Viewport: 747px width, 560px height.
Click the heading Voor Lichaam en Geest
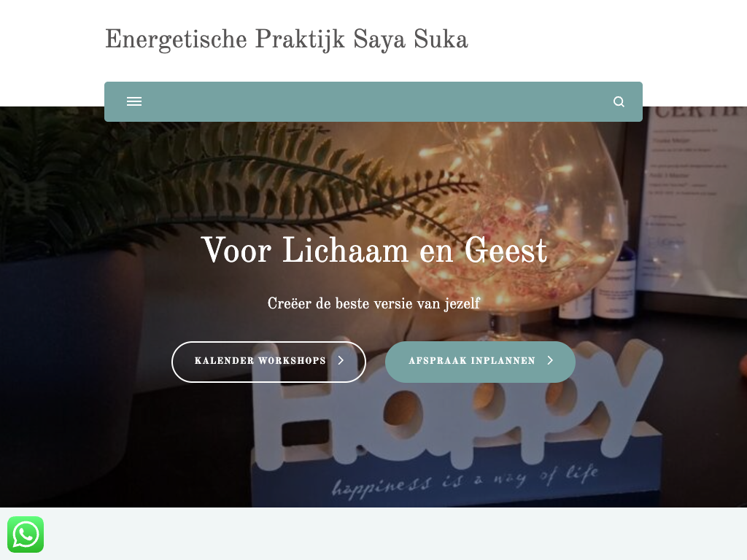pos(374,250)
